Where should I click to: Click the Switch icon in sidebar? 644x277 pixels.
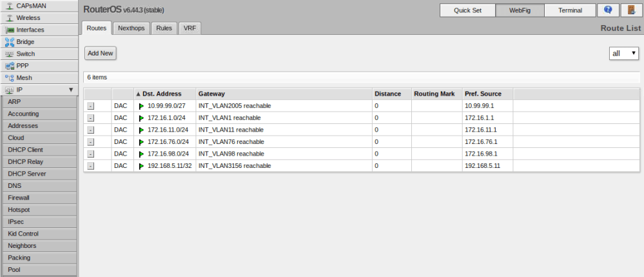coord(9,54)
